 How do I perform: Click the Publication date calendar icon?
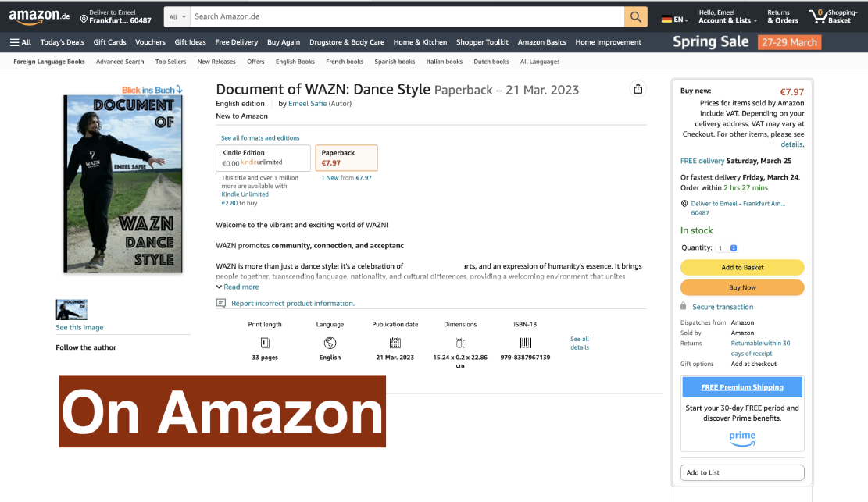tap(395, 344)
